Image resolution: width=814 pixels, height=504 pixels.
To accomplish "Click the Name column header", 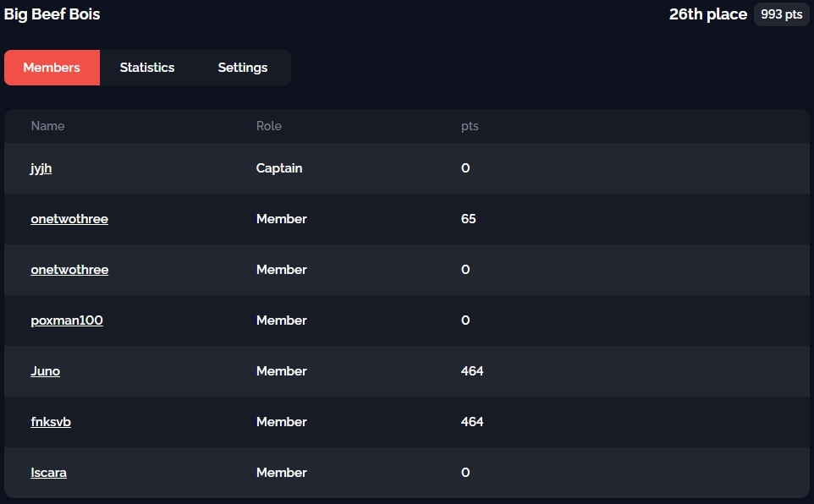I will pos(48,126).
